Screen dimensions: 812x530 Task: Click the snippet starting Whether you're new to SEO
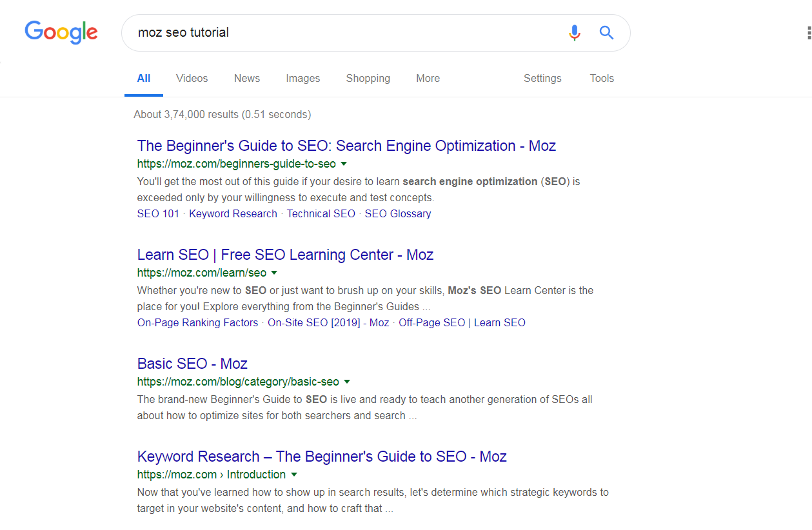pyautogui.click(x=365, y=299)
